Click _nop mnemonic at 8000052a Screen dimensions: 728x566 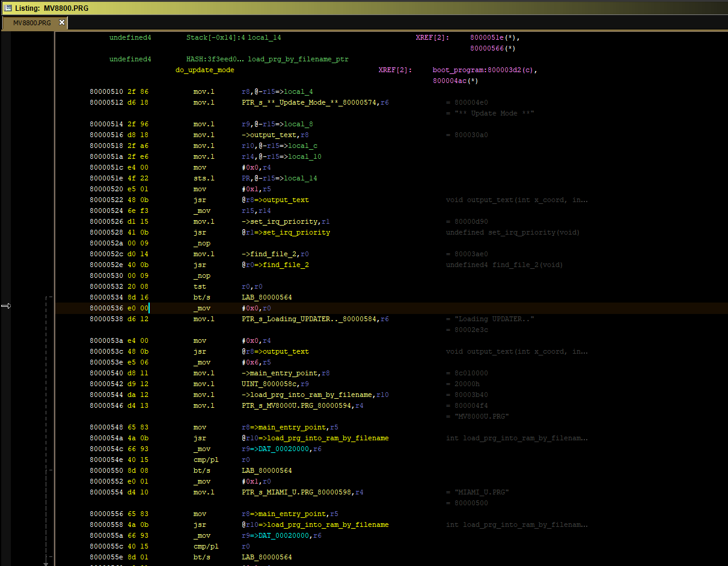[202, 243]
